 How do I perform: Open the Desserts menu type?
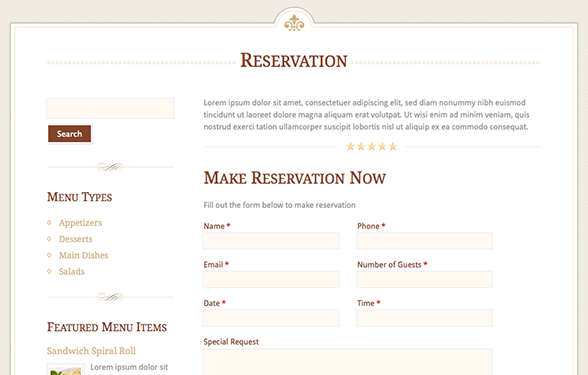75,239
